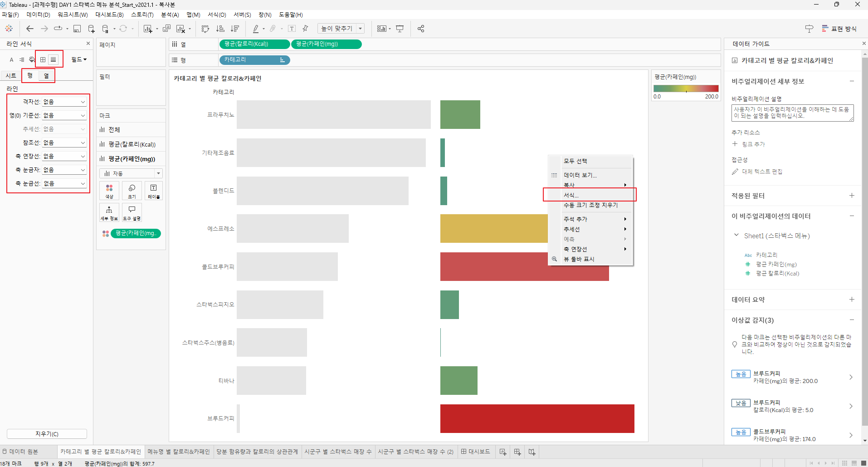868x467 pixels.
Task: Open the Label marks card button
Action: click(153, 191)
